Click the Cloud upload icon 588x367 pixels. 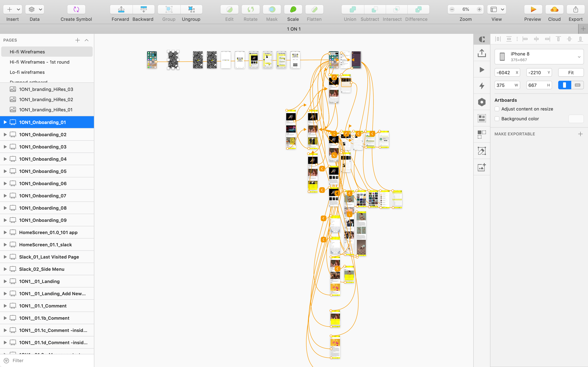point(554,9)
